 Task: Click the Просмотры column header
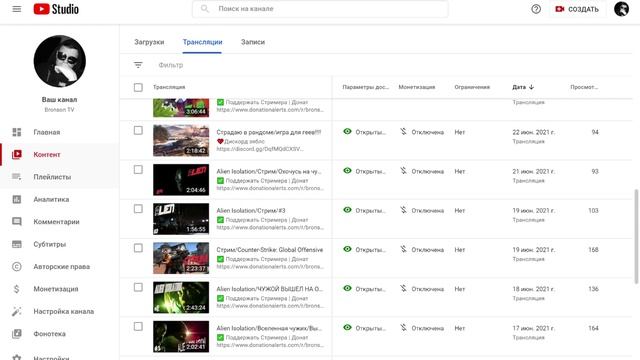pyautogui.click(x=584, y=87)
